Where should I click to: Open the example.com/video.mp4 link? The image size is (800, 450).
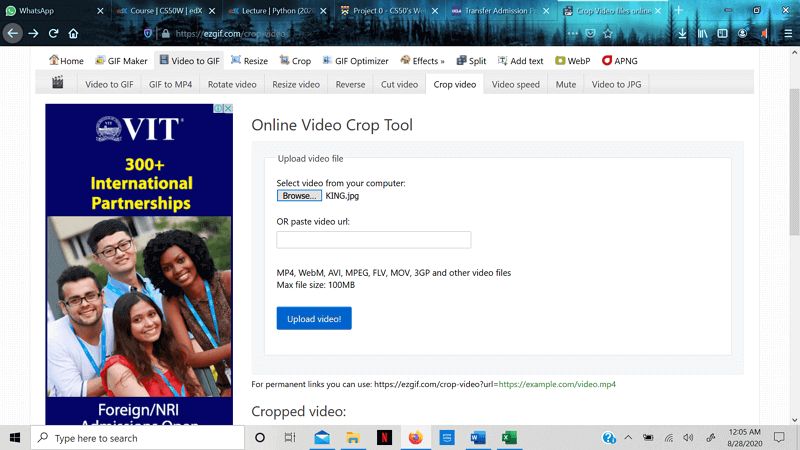[x=557, y=384]
